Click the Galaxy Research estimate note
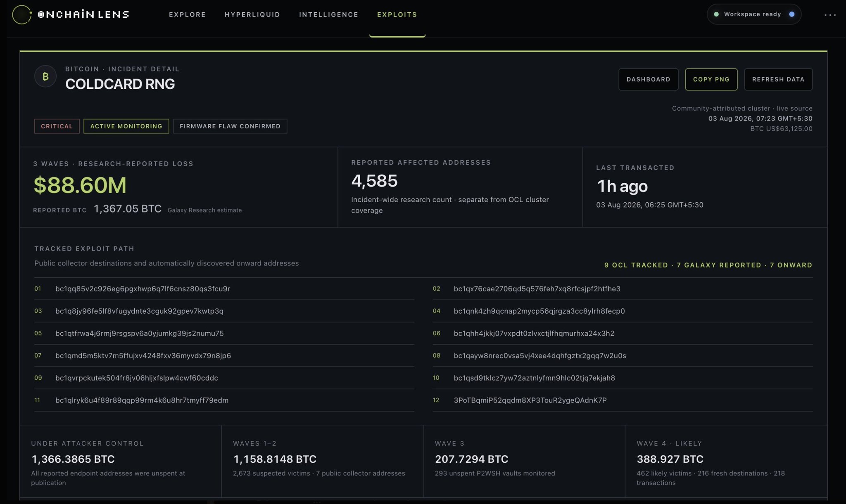846x504 pixels. (x=205, y=210)
